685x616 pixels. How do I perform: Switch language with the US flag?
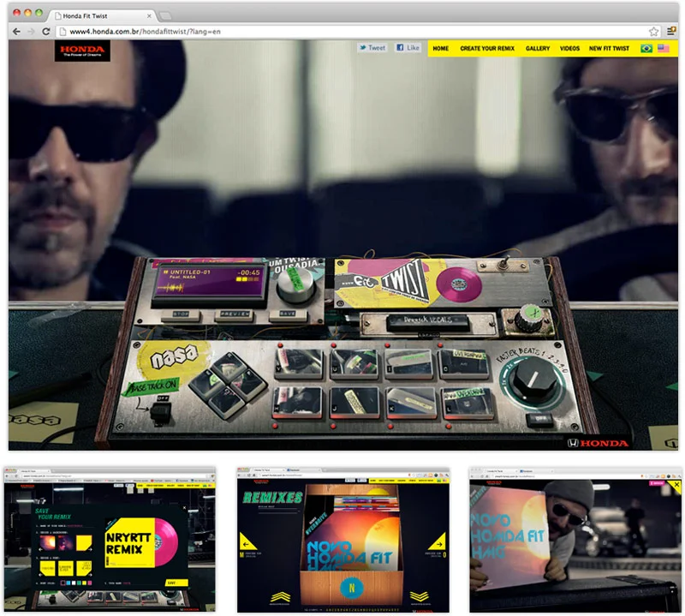click(664, 49)
